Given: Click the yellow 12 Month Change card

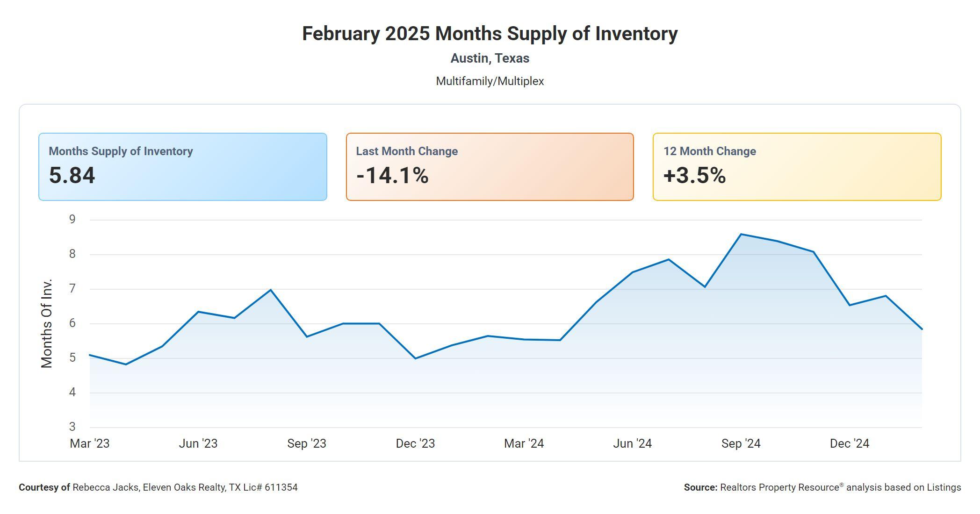Looking at the screenshot, I should [x=797, y=167].
